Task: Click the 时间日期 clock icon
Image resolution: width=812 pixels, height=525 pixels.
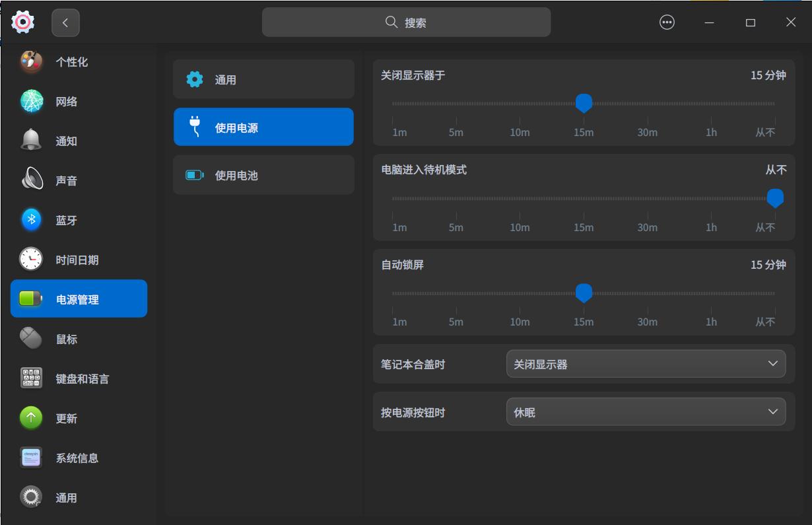Action: click(x=31, y=260)
